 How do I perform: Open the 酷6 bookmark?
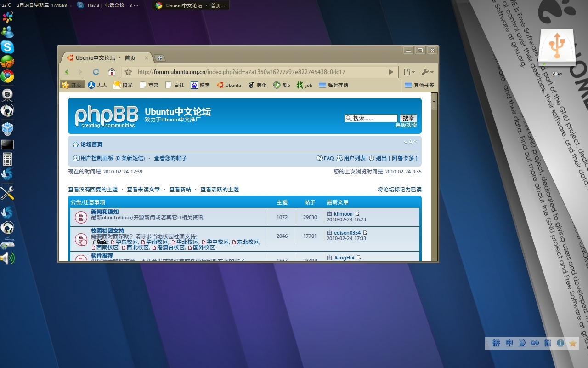[282, 85]
